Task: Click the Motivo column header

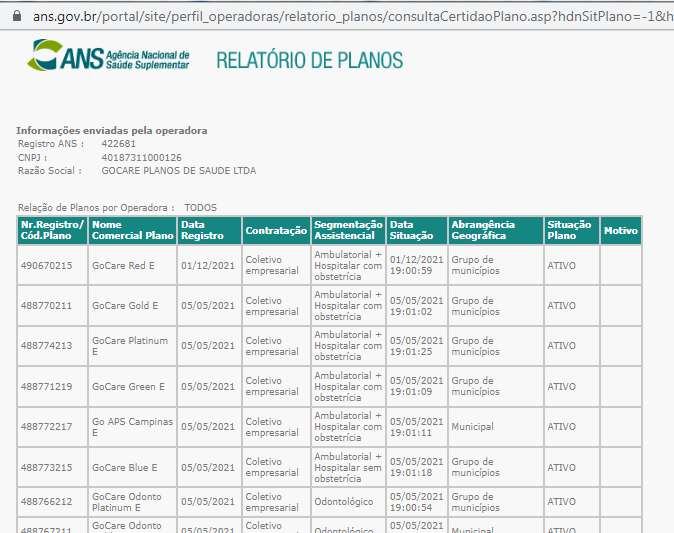Action: point(621,230)
